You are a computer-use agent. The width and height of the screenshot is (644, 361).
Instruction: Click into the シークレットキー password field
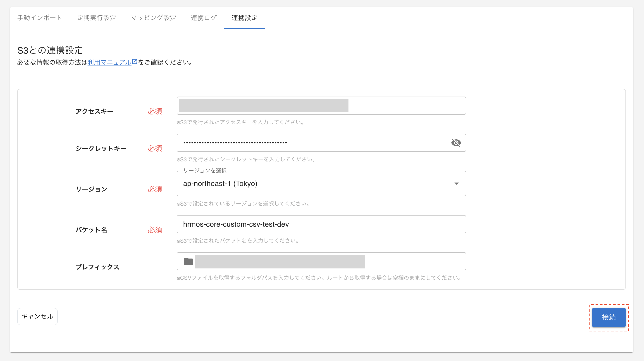(312, 143)
